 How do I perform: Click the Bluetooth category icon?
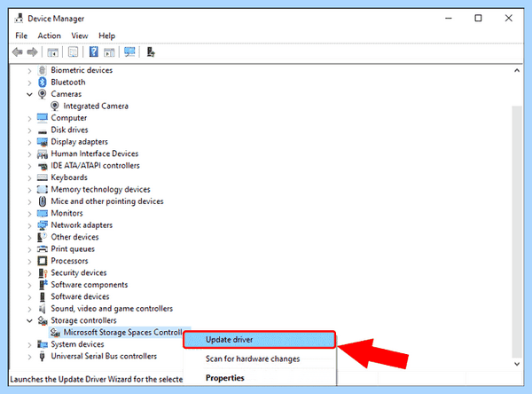42,83
